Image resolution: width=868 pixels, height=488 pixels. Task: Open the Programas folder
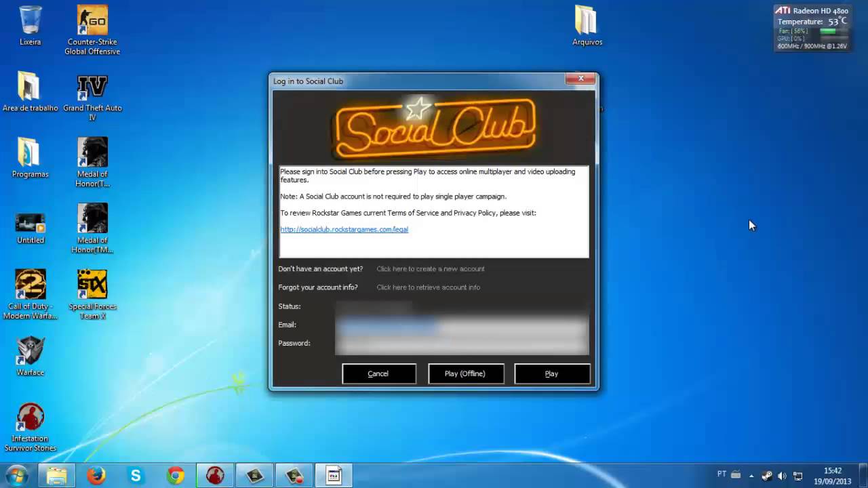[30, 158]
